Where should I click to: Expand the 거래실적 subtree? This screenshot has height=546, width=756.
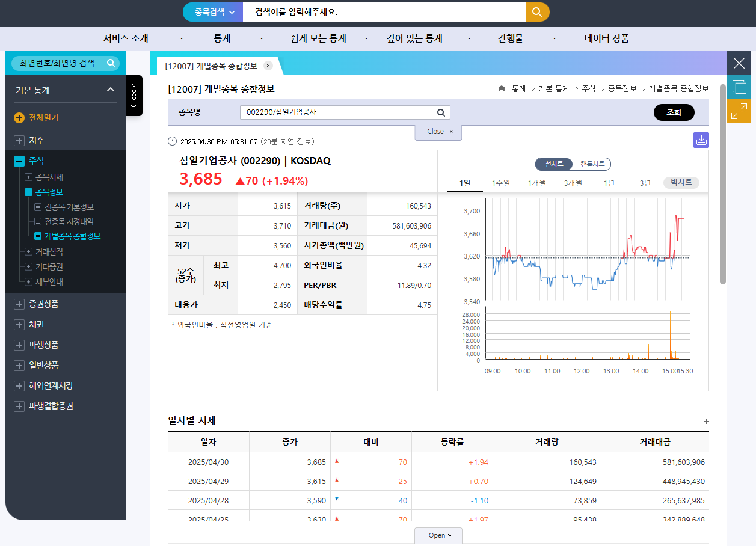[28, 252]
